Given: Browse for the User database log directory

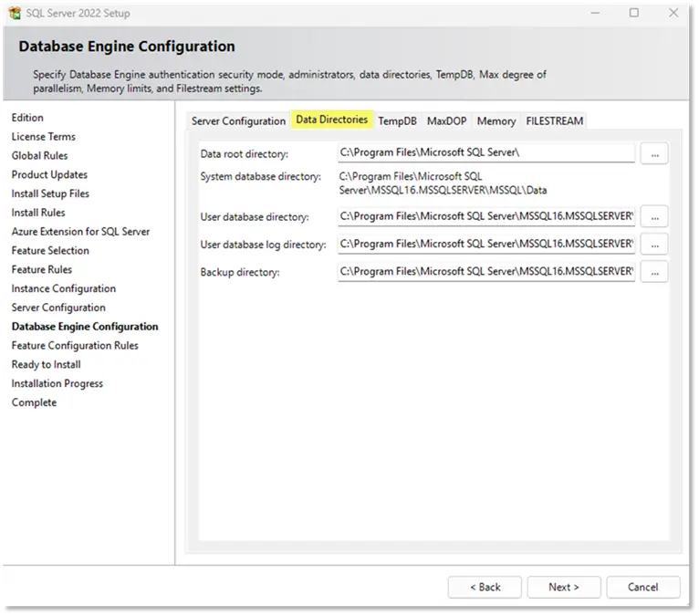Looking at the screenshot, I should pyautogui.click(x=655, y=245).
